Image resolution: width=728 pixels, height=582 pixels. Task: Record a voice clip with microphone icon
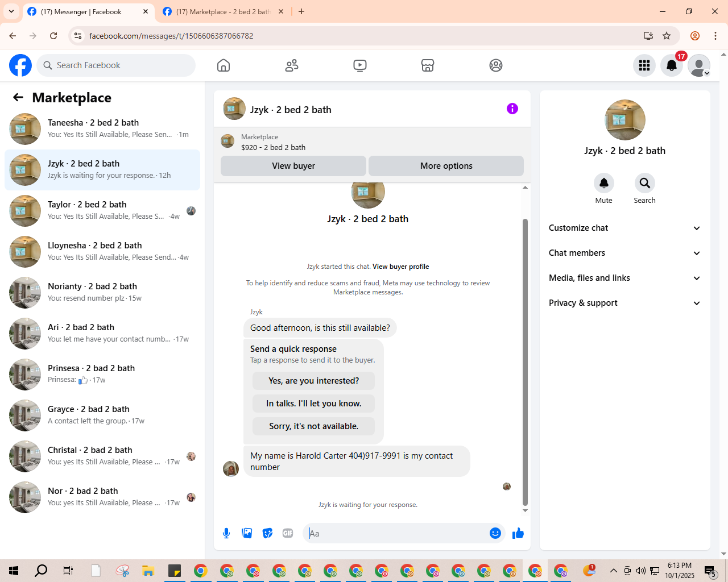coord(226,533)
